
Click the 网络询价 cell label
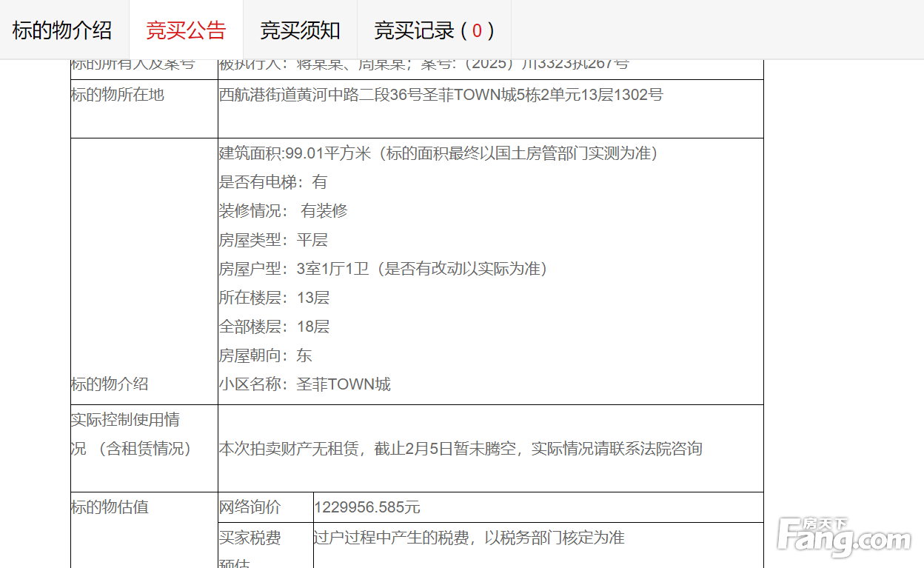[x=250, y=507]
